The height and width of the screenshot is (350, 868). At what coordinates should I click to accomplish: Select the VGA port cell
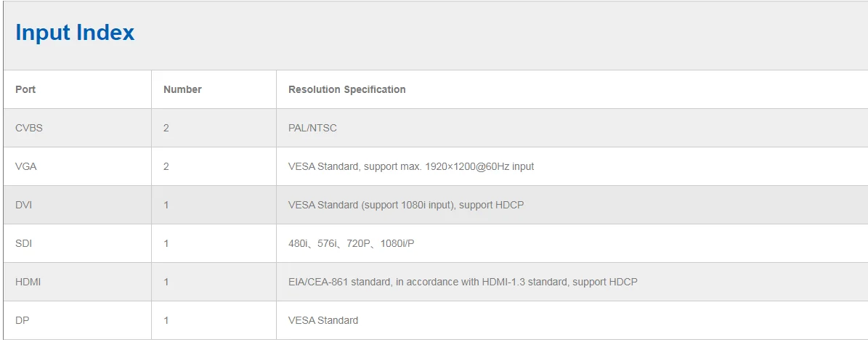point(25,166)
